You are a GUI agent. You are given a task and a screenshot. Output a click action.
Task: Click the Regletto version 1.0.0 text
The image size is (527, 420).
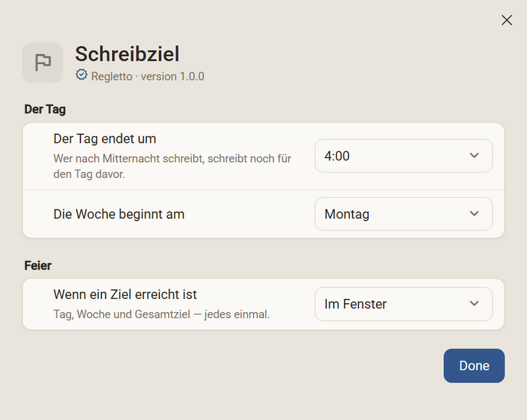(x=148, y=76)
